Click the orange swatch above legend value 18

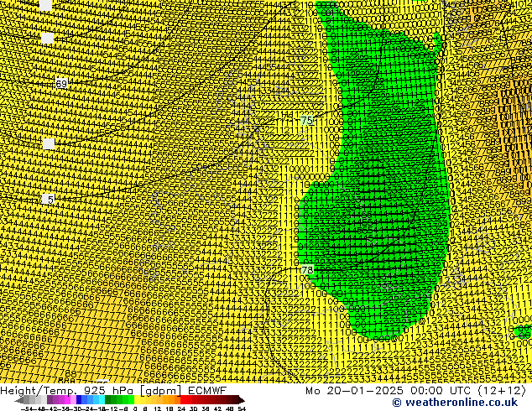172,400
